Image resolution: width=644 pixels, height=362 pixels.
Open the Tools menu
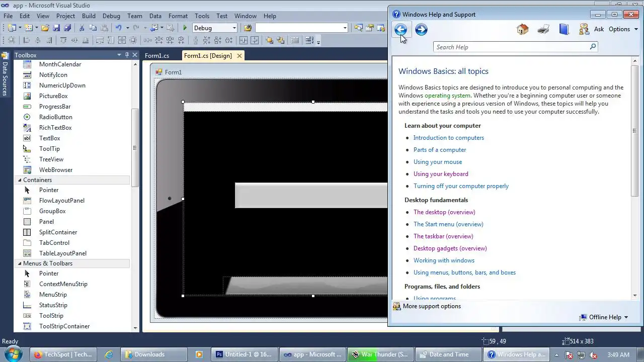click(x=202, y=16)
